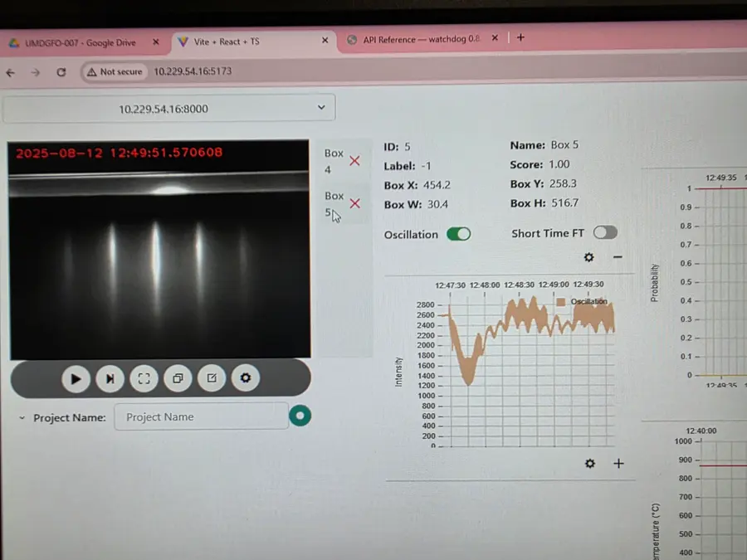Go back in browser history
747x560 pixels.
click(x=11, y=73)
